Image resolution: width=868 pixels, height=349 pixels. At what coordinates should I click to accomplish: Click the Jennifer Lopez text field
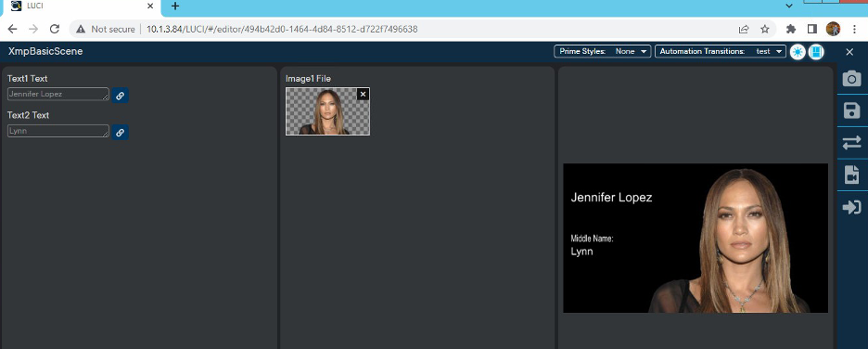[x=58, y=94]
